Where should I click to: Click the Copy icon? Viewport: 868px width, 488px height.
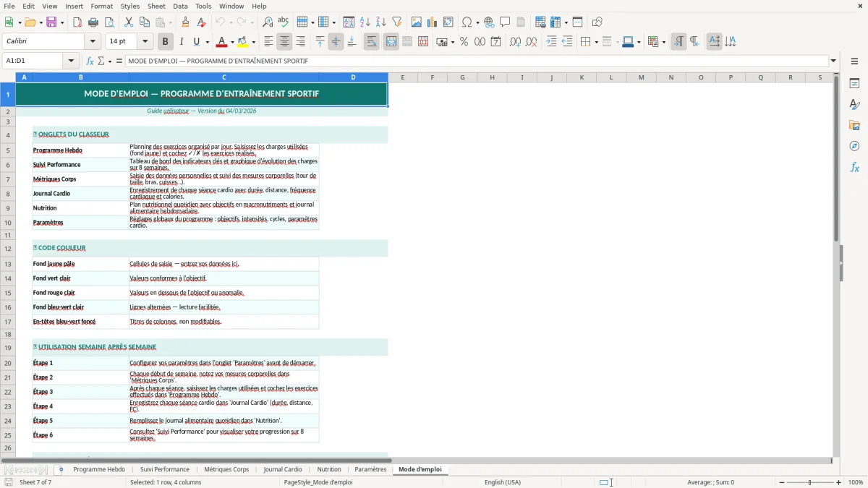[145, 22]
